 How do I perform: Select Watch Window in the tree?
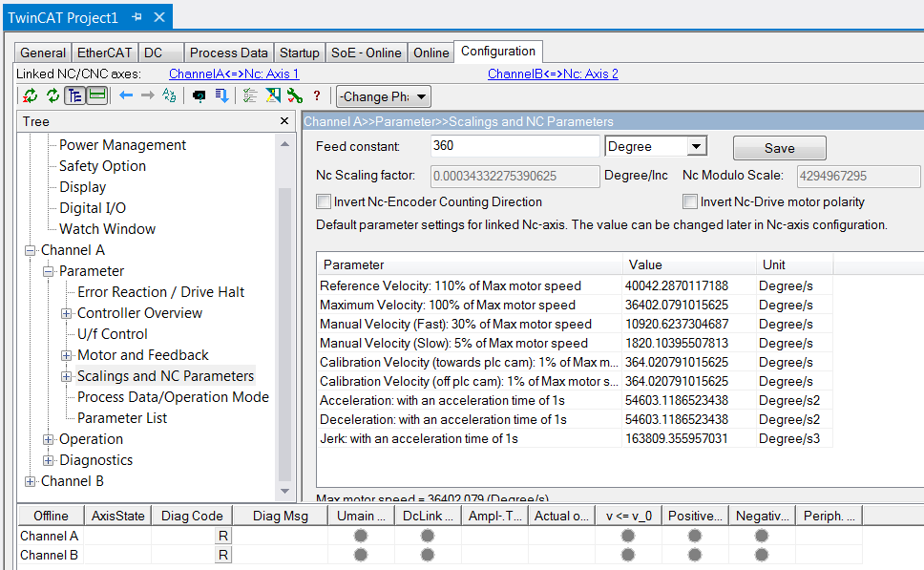(x=107, y=229)
